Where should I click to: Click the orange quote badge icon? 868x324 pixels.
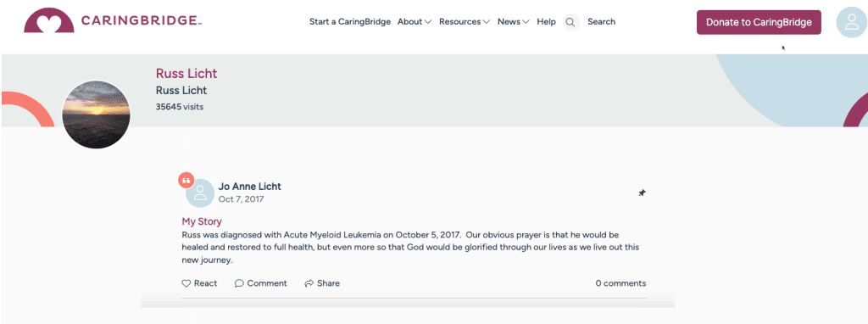[x=186, y=181]
